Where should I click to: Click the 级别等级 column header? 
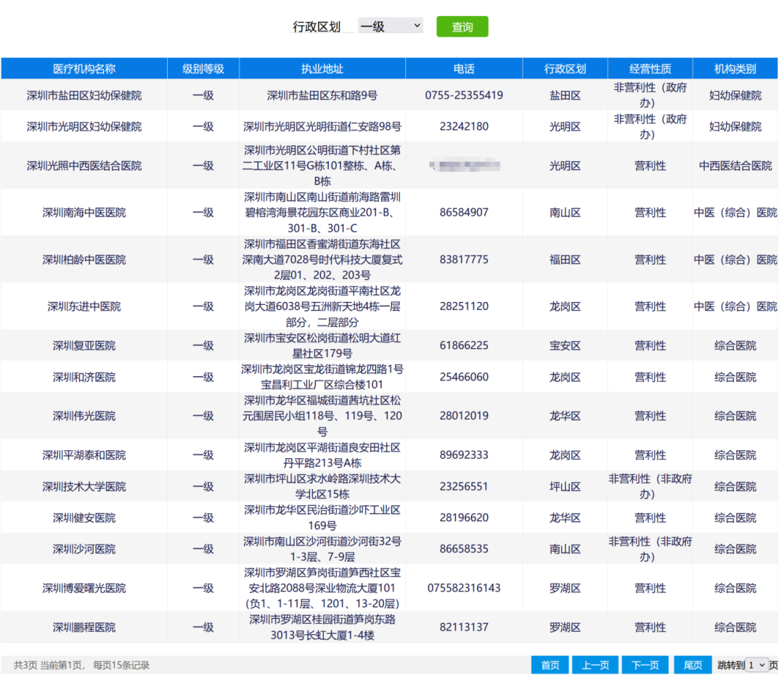point(203,68)
